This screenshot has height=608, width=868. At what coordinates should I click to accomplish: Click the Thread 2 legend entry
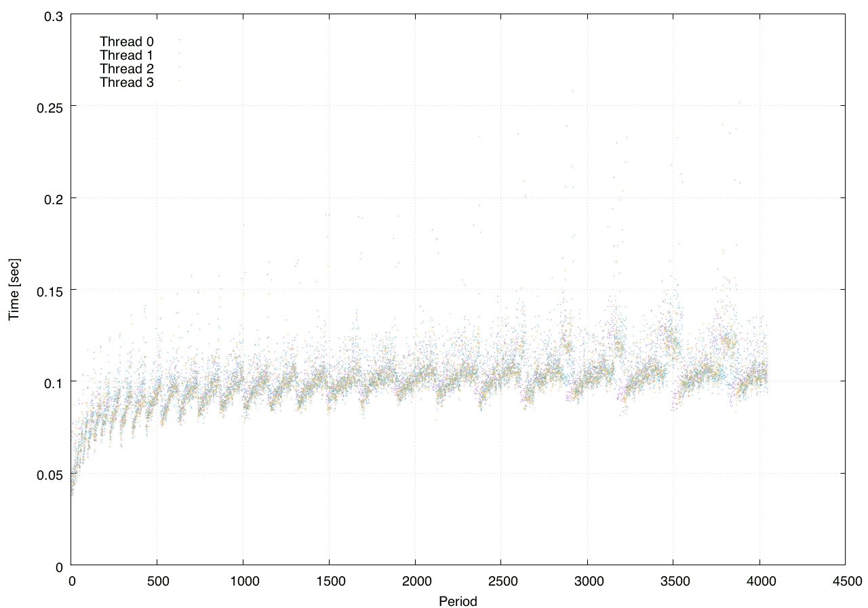click(127, 69)
